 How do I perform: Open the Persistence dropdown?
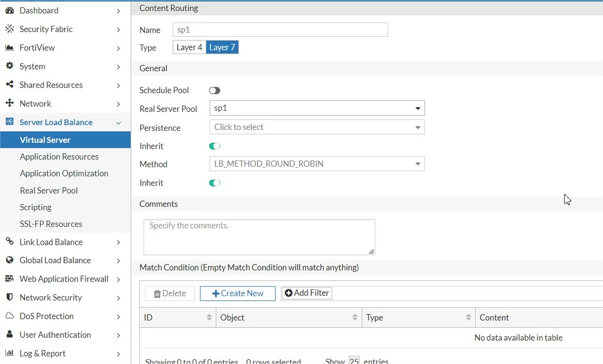tap(317, 127)
